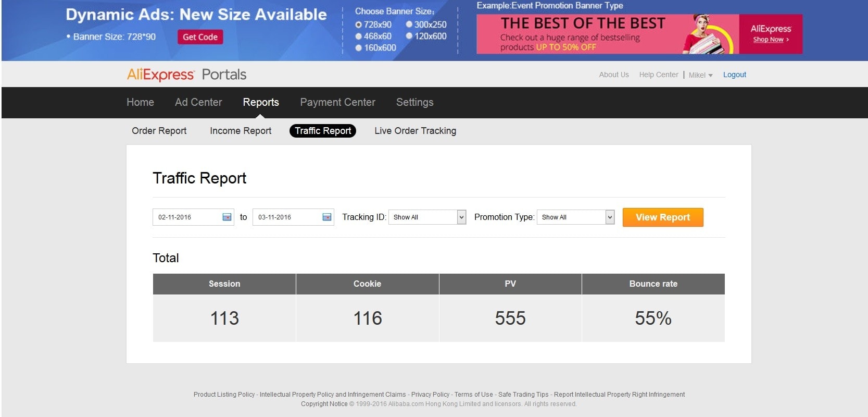
Task: Click the PV value 555
Action: click(510, 318)
